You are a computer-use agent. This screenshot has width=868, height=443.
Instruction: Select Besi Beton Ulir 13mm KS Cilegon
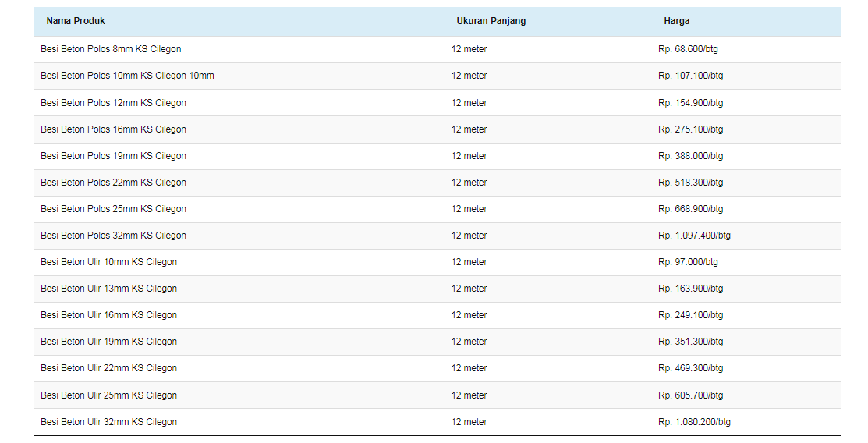[x=109, y=289]
